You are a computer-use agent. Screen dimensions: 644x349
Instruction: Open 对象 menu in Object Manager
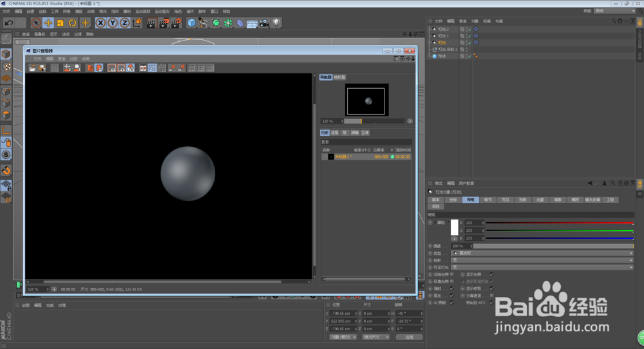click(x=475, y=21)
